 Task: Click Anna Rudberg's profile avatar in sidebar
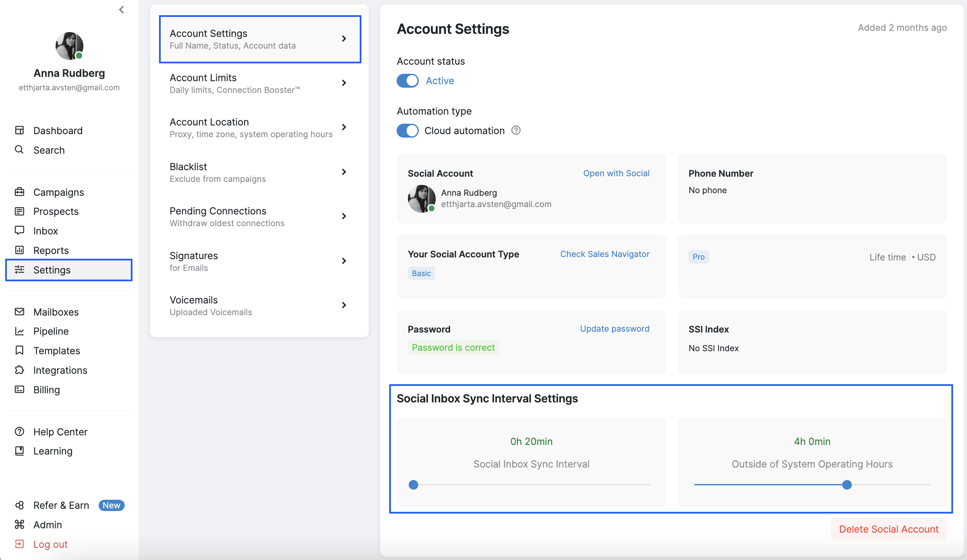pyautogui.click(x=69, y=46)
